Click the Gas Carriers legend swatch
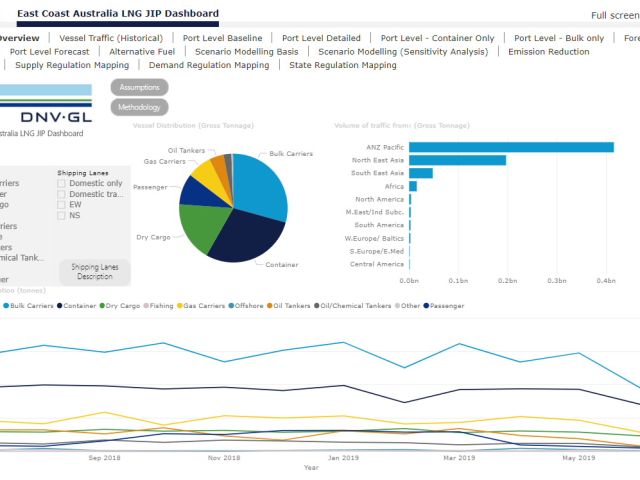640x480 pixels. [180, 306]
